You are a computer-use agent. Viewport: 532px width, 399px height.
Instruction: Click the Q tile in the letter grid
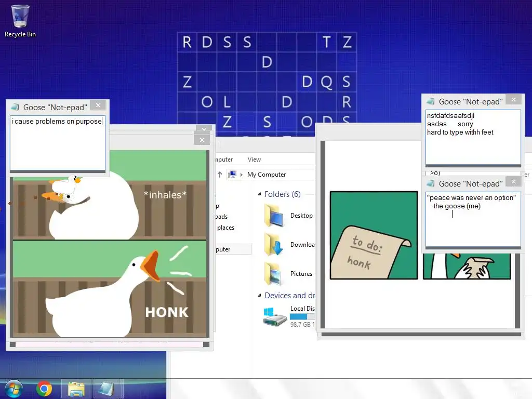coord(326,82)
